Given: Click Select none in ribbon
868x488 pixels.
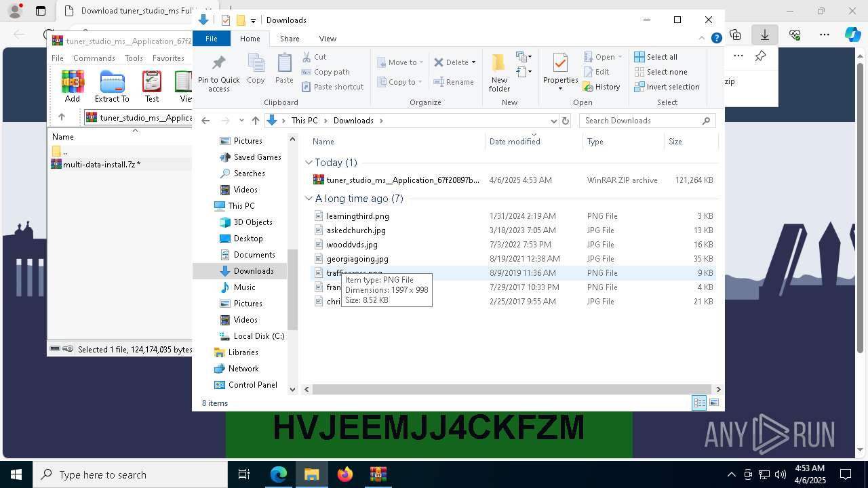Looking at the screenshot, I should point(661,72).
